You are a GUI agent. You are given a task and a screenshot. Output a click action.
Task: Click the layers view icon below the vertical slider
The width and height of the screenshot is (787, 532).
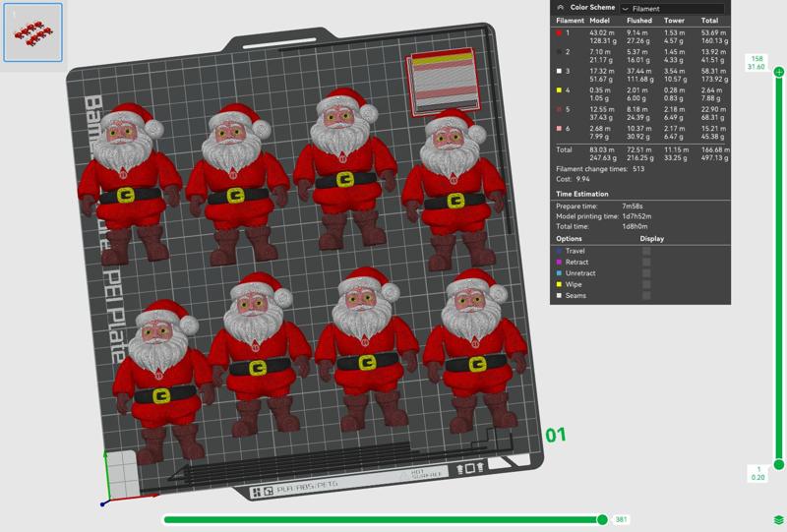coord(779,519)
